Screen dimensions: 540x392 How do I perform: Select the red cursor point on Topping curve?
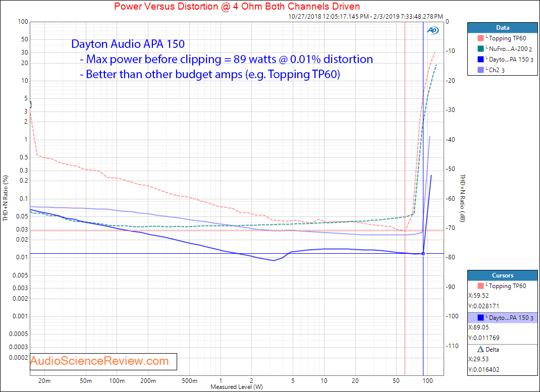pyautogui.click(x=405, y=231)
